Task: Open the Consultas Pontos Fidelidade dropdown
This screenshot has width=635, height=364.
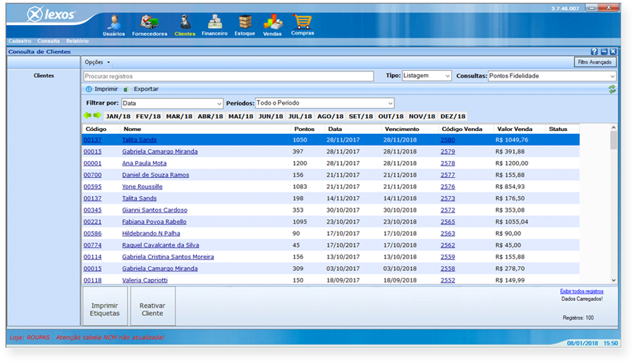Action: click(x=551, y=76)
